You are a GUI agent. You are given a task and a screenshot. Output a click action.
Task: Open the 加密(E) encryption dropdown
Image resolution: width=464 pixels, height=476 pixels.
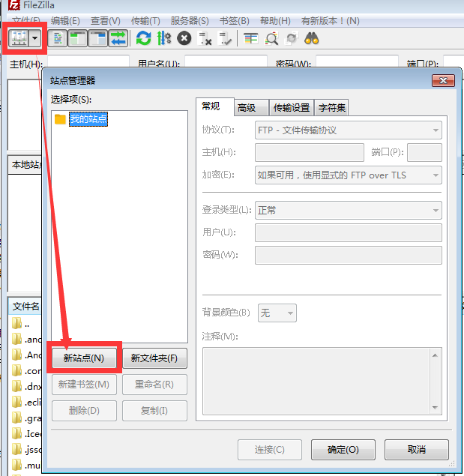pos(349,175)
